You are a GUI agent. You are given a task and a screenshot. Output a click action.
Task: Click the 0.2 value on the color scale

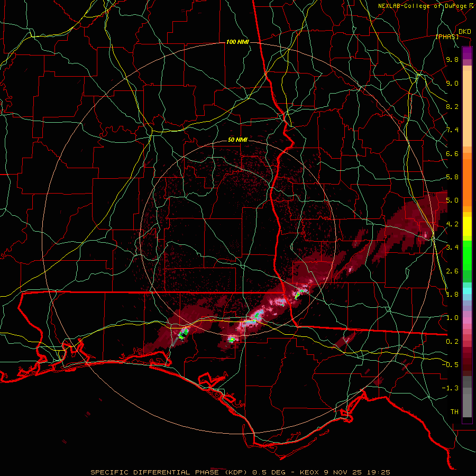(452, 341)
